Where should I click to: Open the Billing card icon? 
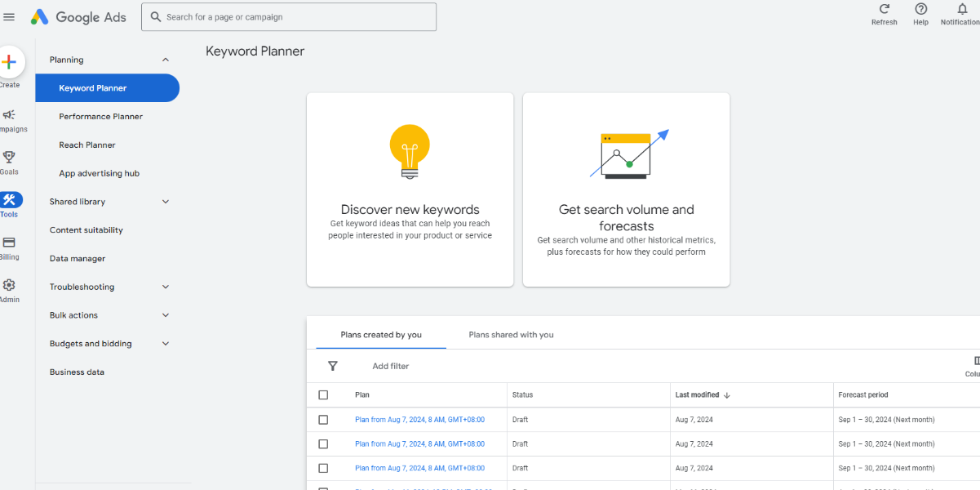click(9, 243)
